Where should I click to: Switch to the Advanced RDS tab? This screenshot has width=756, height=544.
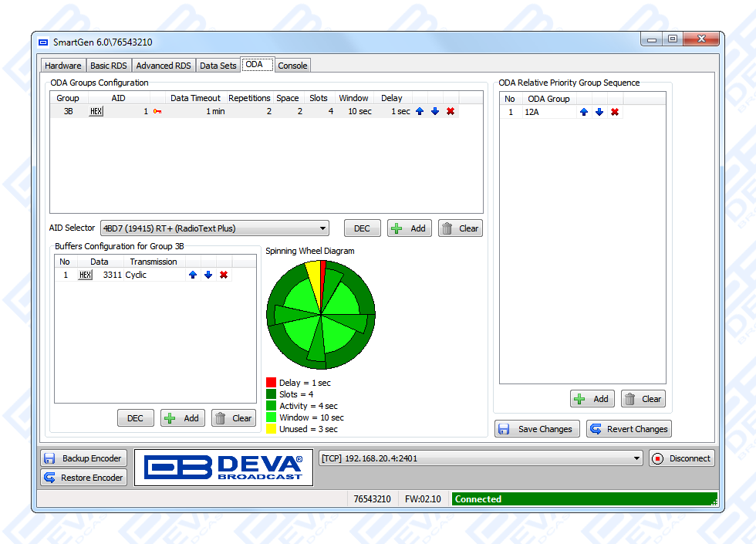[x=163, y=66]
